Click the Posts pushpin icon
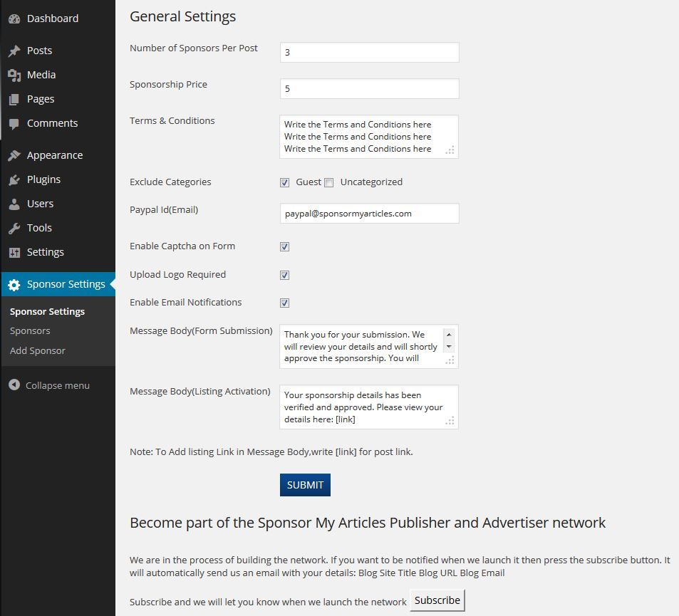679x616 pixels. click(x=14, y=51)
